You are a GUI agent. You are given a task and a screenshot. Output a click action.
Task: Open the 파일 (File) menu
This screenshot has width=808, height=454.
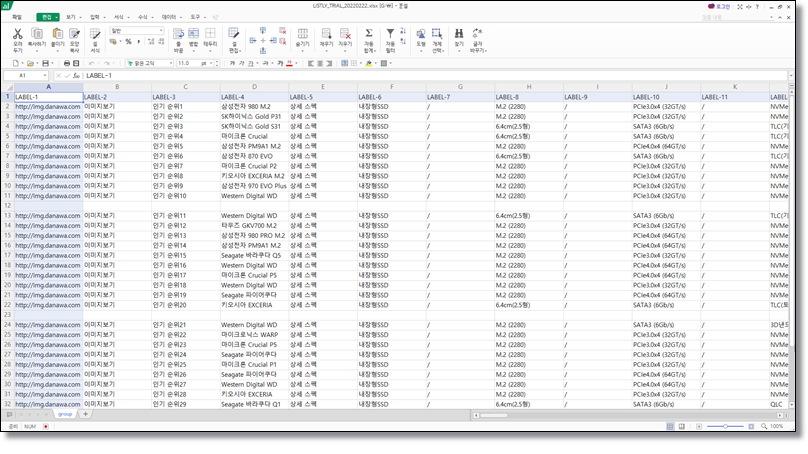[18, 18]
